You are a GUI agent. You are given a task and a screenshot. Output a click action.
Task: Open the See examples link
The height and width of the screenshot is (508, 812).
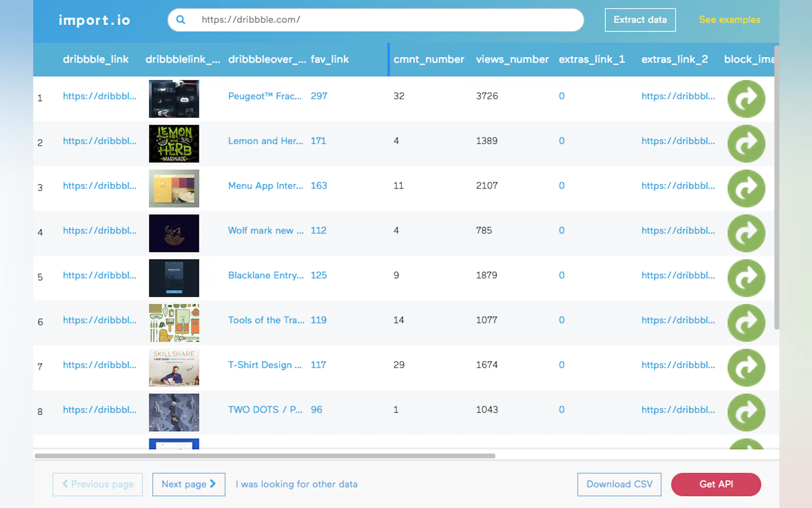pyautogui.click(x=730, y=20)
